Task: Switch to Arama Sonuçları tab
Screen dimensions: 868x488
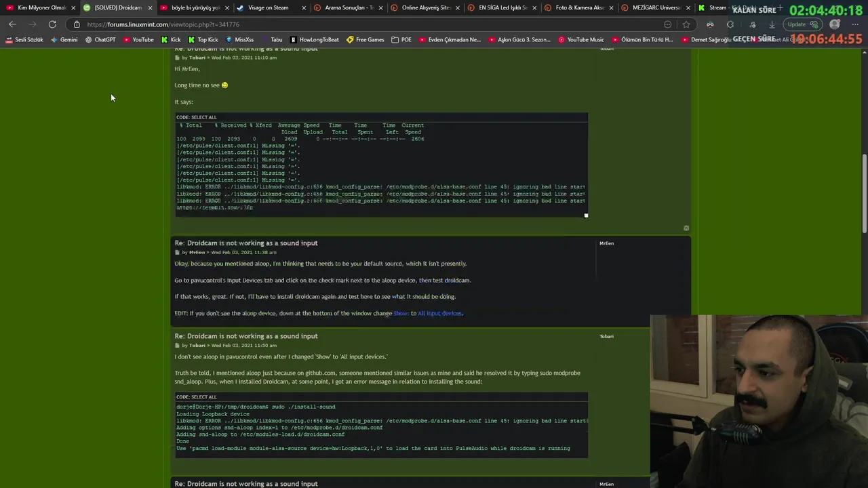Action: tap(349, 7)
